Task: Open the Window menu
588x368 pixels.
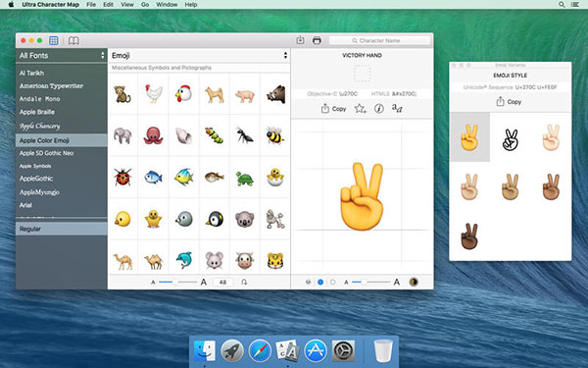Action: click(x=167, y=5)
